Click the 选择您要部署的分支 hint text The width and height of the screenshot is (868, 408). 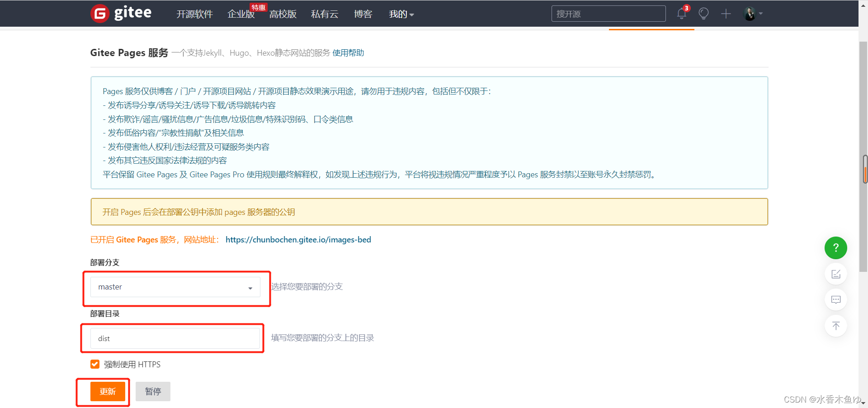(307, 287)
